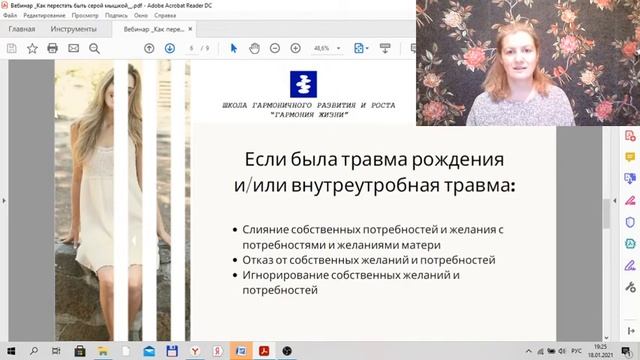Show hidden system tray icons
Image resolution: width=640 pixels, height=360 pixels.
[x=529, y=351]
